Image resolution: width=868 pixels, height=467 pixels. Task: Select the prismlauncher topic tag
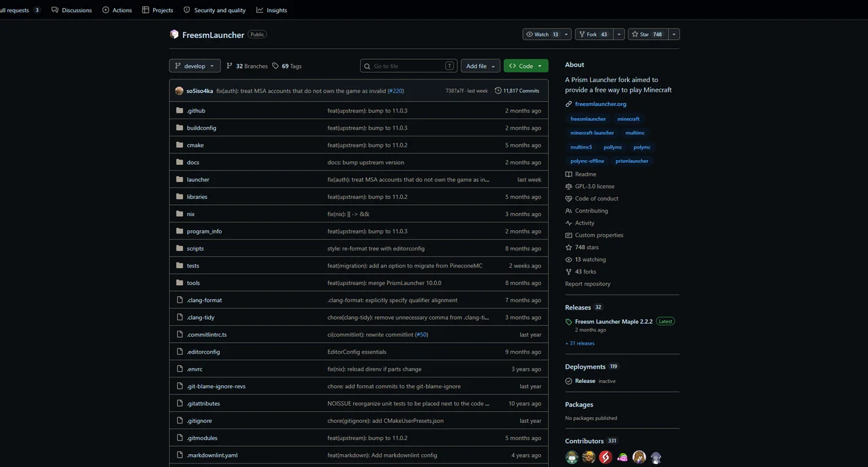[632, 161]
